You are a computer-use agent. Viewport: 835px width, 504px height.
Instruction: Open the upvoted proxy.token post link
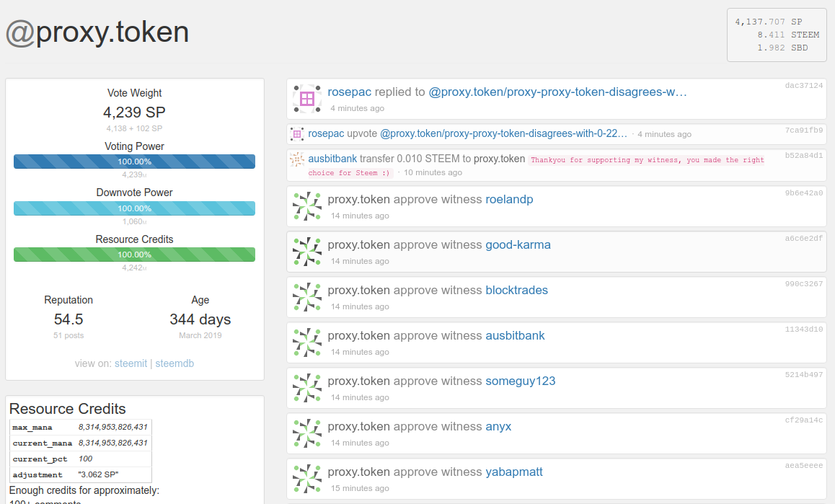point(503,133)
